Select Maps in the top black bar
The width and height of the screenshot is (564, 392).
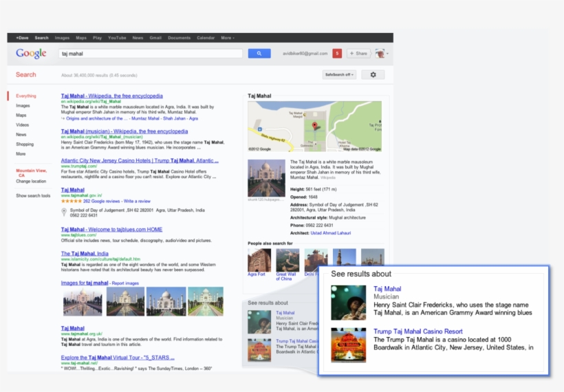click(81, 38)
